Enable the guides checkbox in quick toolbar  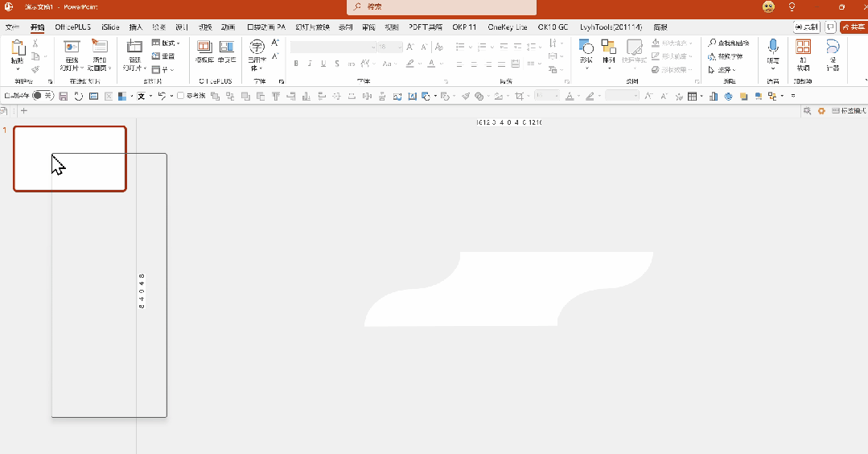click(180, 96)
